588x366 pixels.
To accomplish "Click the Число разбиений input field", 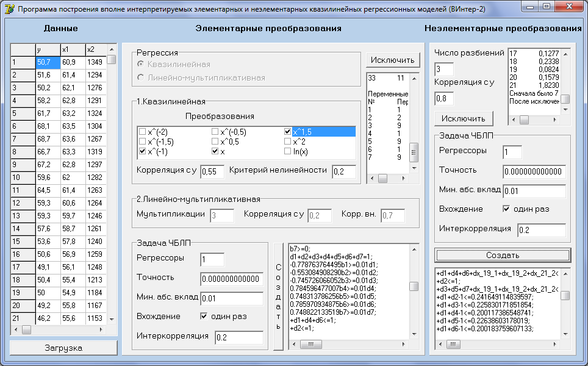I will (x=444, y=69).
